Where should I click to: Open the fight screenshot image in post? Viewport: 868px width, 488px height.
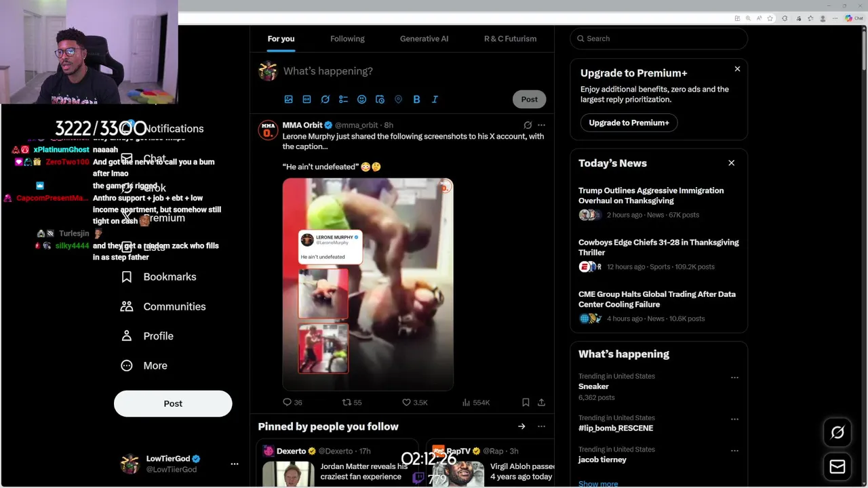point(368,284)
